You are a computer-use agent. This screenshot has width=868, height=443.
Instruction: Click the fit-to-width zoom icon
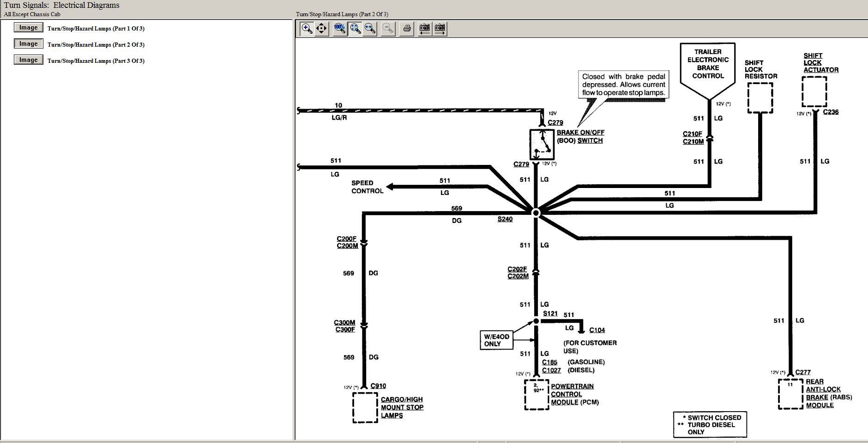[x=370, y=29]
